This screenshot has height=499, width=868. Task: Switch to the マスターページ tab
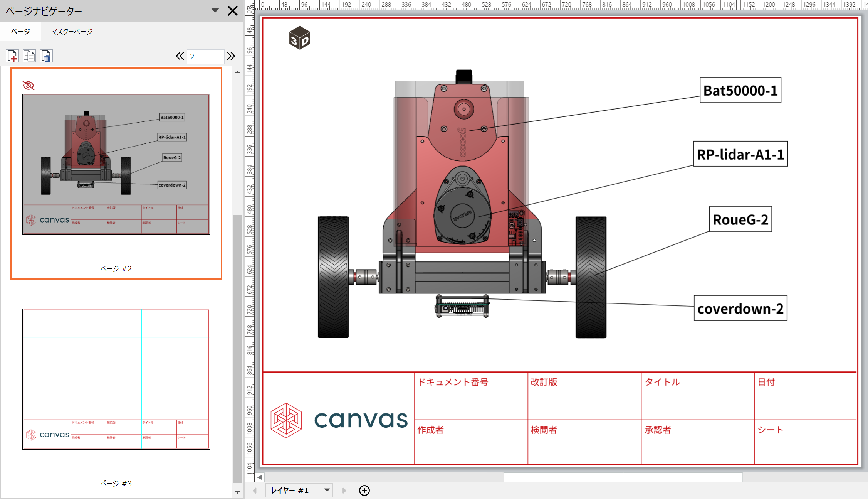(x=72, y=32)
